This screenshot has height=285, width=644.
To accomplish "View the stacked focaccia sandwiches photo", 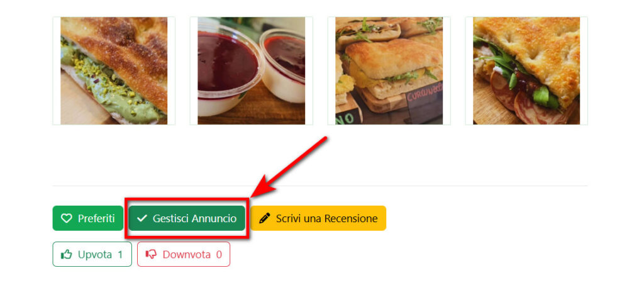I will 389,70.
